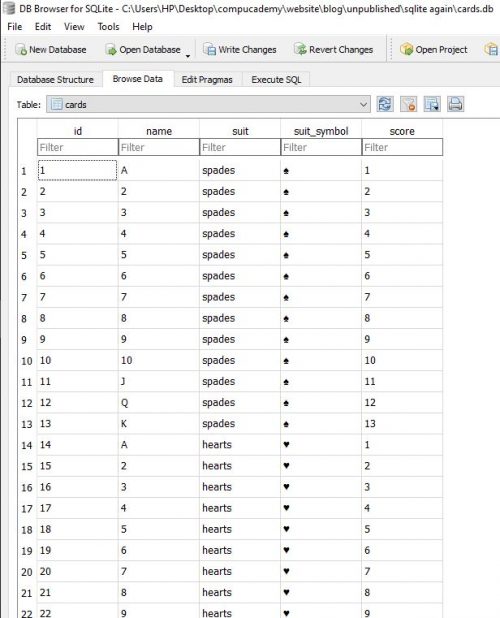
Task: Sort by the score column header
Action: [x=402, y=131]
